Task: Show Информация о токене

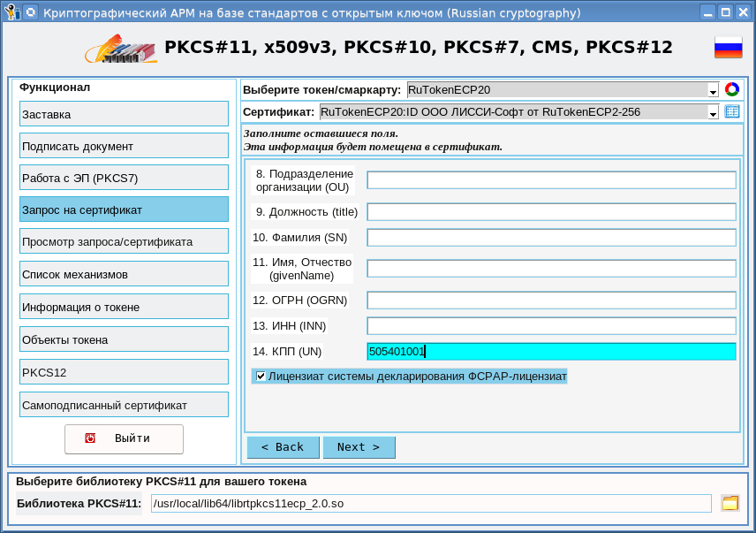Action: point(124,307)
